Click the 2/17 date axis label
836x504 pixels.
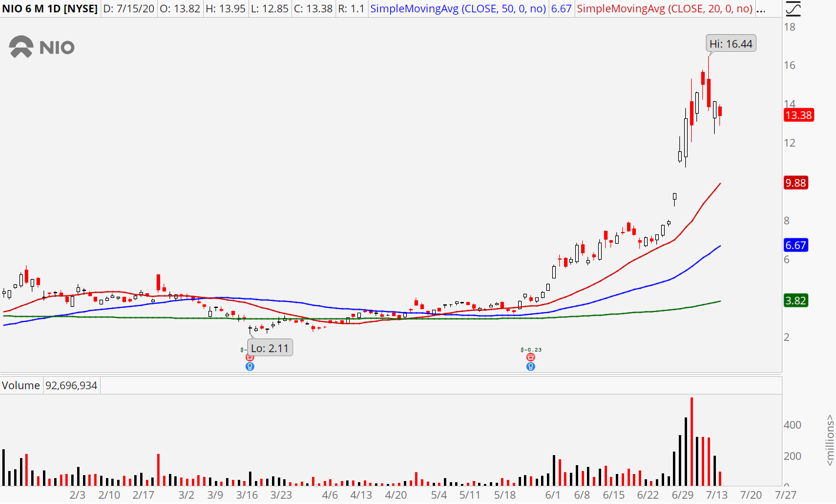143,495
